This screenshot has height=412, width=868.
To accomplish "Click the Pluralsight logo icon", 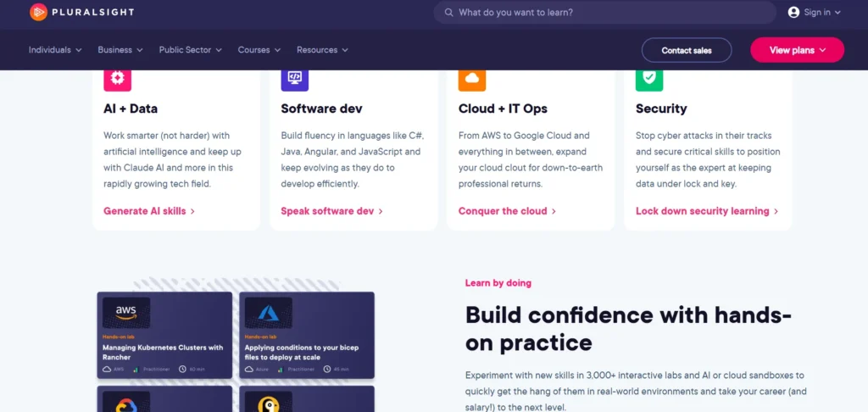I will coord(38,12).
